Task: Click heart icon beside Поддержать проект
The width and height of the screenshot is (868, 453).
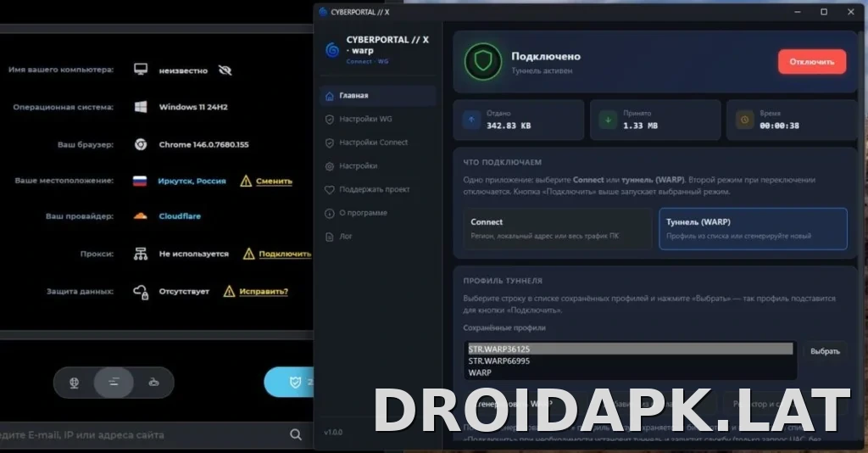Action: click(x=330, y=190)
